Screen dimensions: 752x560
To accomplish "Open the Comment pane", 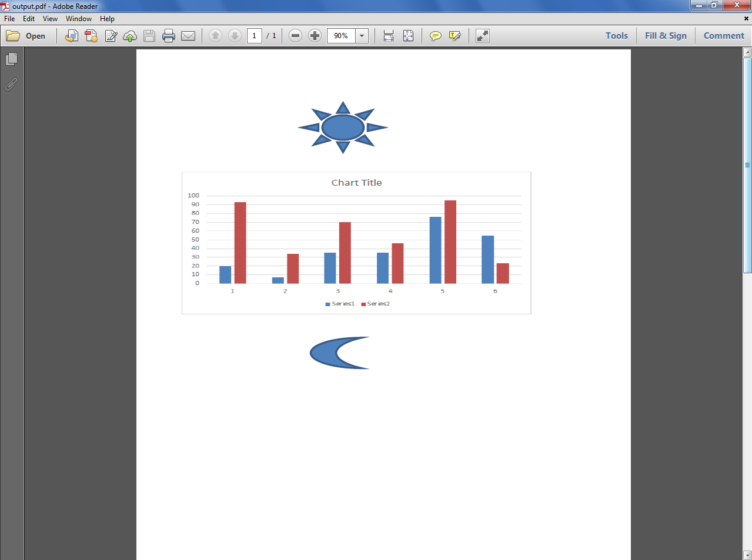I will tap(724, 36).
